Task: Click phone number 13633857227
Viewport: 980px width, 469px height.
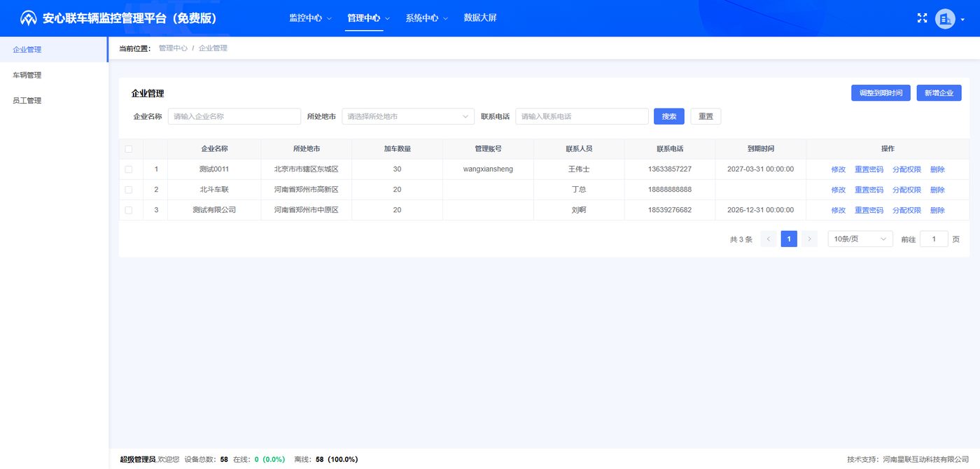Action: click(x=670, y=169)
